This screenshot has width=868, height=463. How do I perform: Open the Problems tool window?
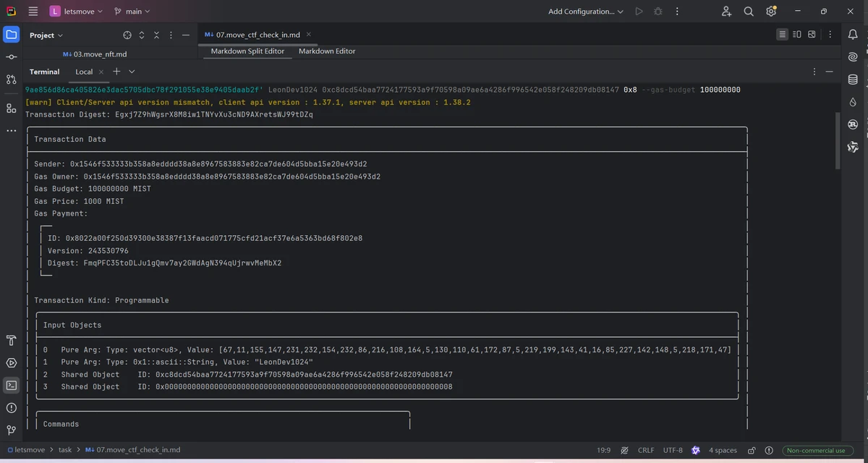tap(10, 407)
